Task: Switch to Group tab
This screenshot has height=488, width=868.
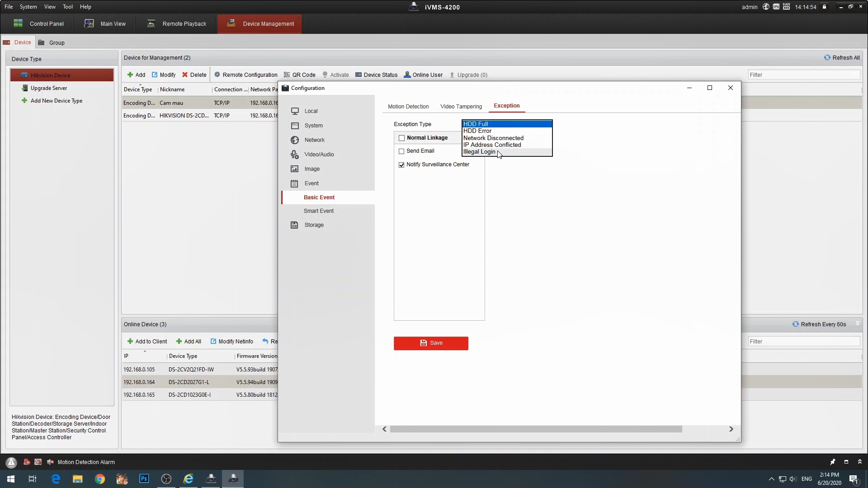Action: [x=52, y=42]
